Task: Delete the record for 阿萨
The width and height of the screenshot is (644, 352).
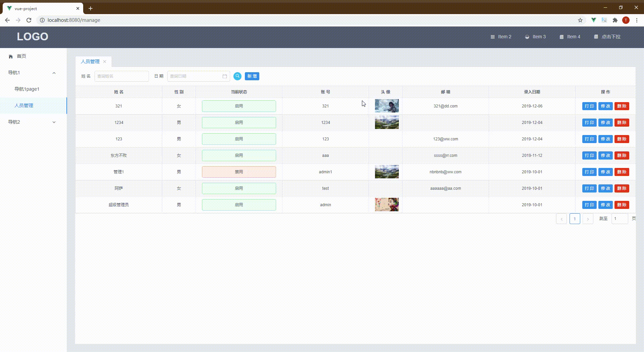Action: coord(622,188)
